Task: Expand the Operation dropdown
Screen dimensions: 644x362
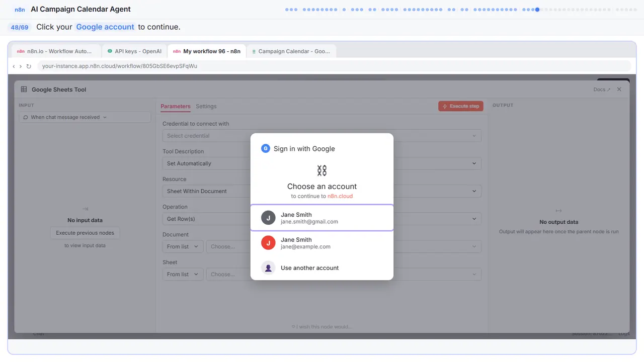Action: click(322, 219)
